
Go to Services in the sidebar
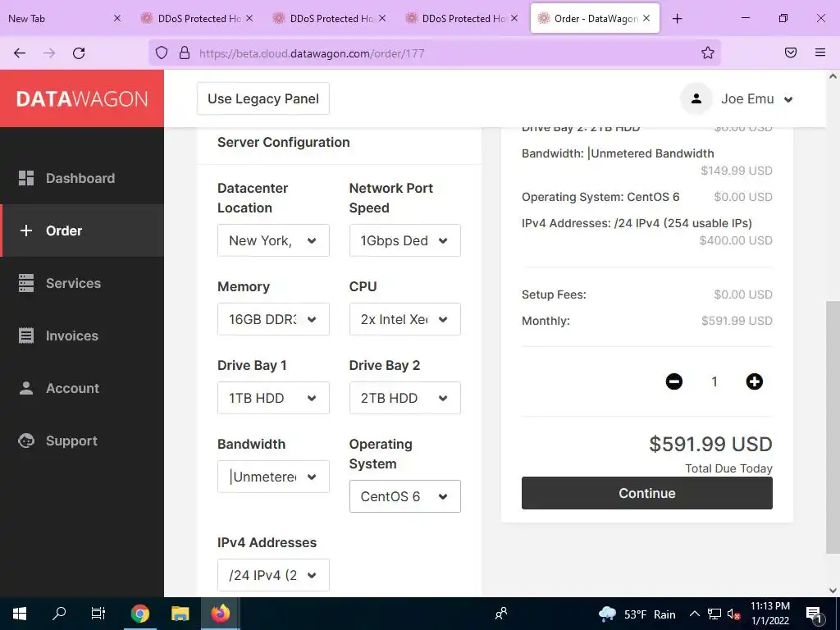(81, 283)
